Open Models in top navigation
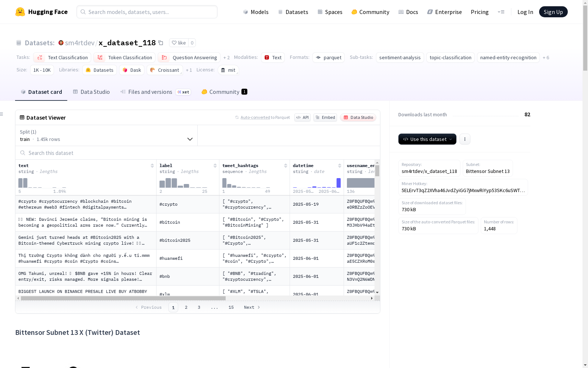 pyautogui.click(x=256, y=12)
